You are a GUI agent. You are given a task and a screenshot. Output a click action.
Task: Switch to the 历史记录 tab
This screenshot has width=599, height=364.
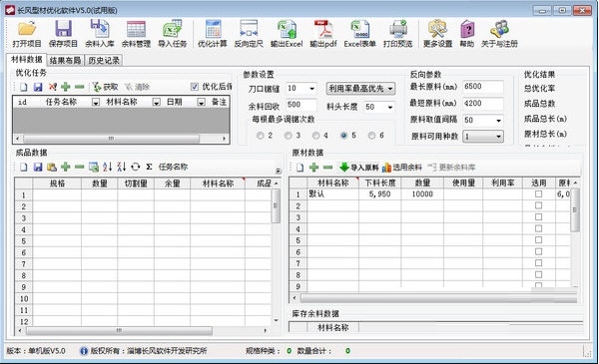pyautogui.click(x=104, y=60)
